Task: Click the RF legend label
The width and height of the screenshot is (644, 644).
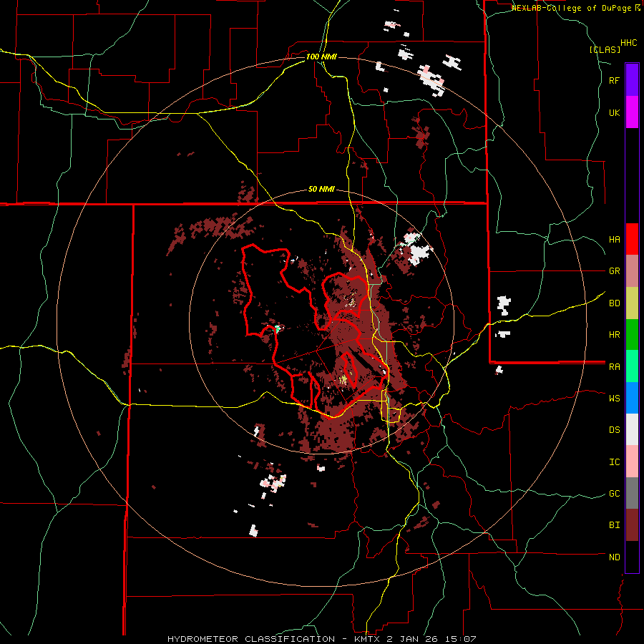Action: 614,81
